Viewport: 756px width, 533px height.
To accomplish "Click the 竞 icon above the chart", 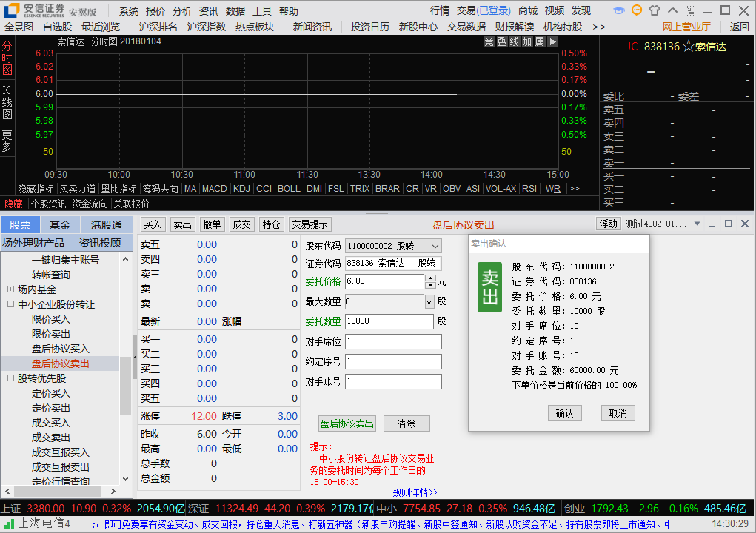I will pos(489,42).
